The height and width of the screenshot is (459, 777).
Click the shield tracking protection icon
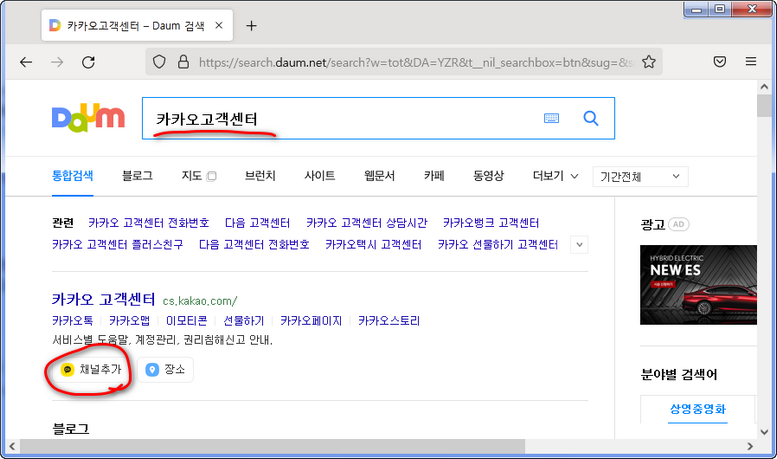click(159, 62)
